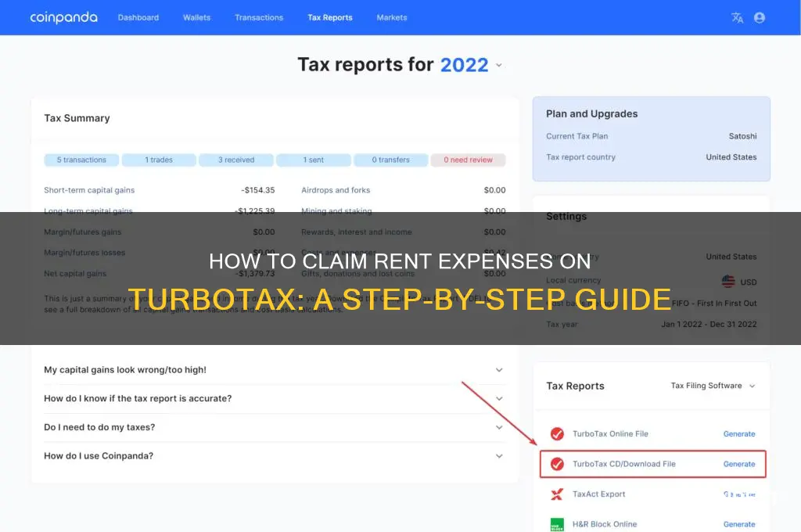
Task: Generate the TaxAct Export report
Action: pos(739,494)
